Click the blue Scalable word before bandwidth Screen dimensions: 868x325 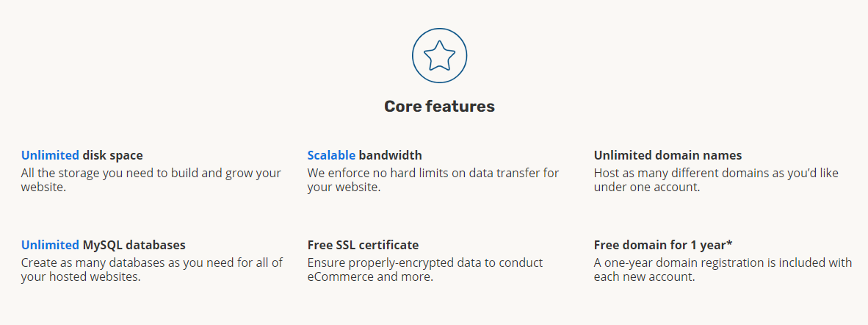(331, 155)
